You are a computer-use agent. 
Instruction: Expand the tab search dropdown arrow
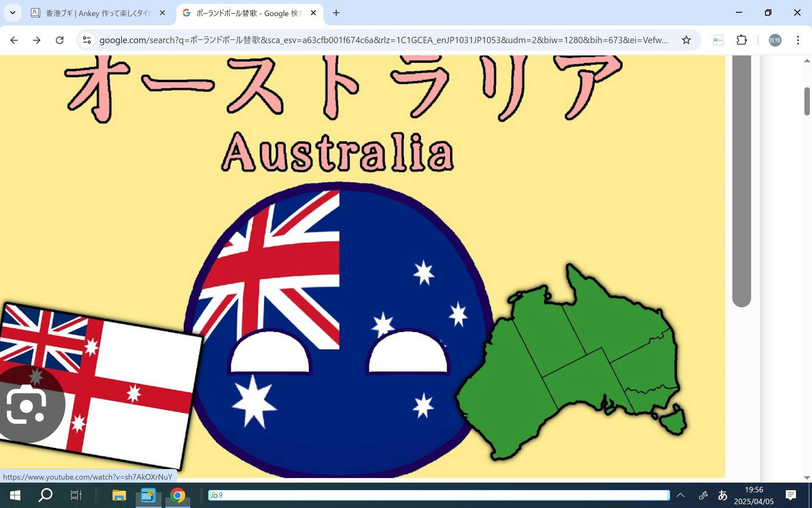pyautogui.click(x=13, y=13)
